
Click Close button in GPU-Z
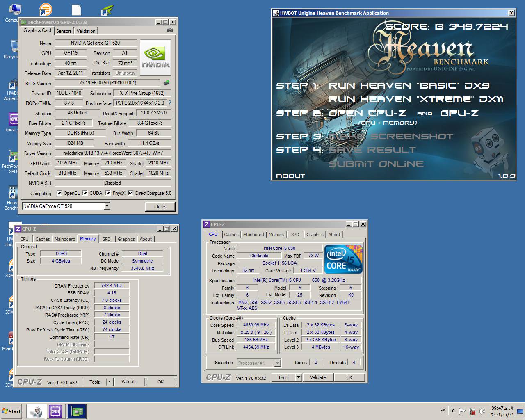click(160, 206)
